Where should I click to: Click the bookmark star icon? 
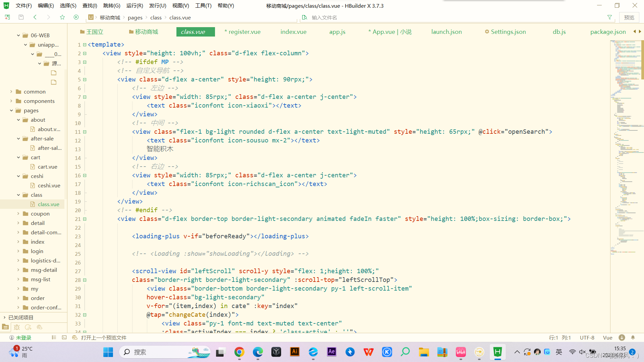62,17
